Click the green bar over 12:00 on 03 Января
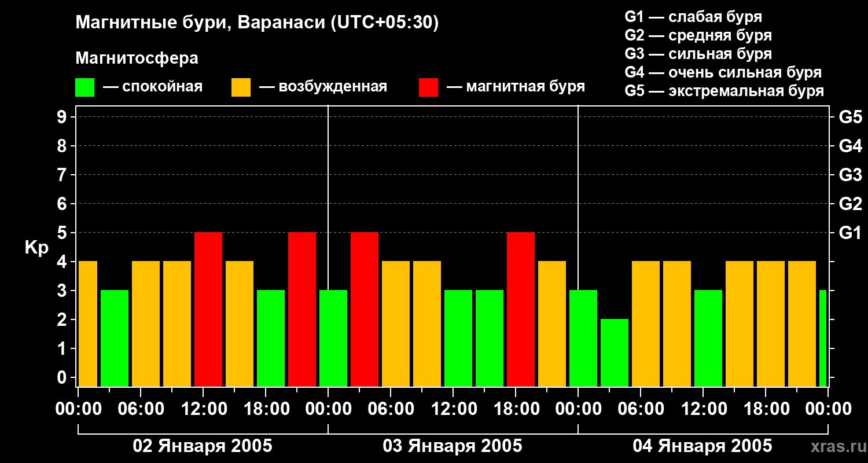 pos(458,339)
